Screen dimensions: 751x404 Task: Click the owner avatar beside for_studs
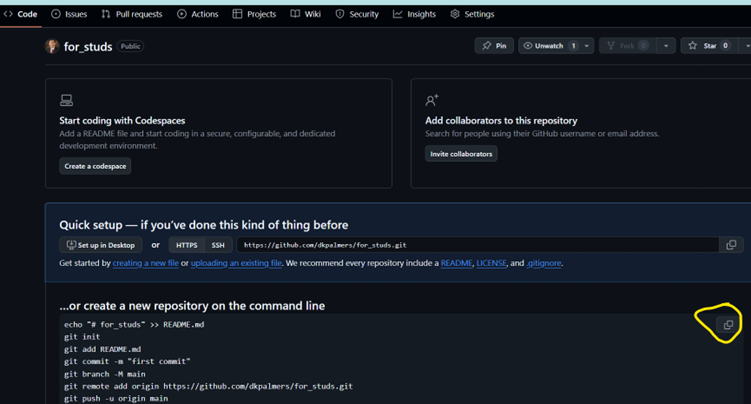tap(52, 46)
